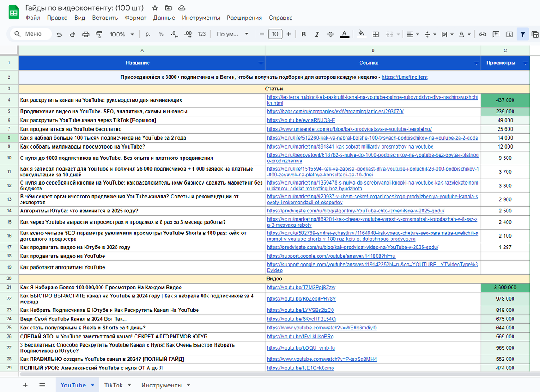The height and width of the screenshot is (392, 540).
Task: Move spreadsheet to a folder
Action: [x=168, y=8]
